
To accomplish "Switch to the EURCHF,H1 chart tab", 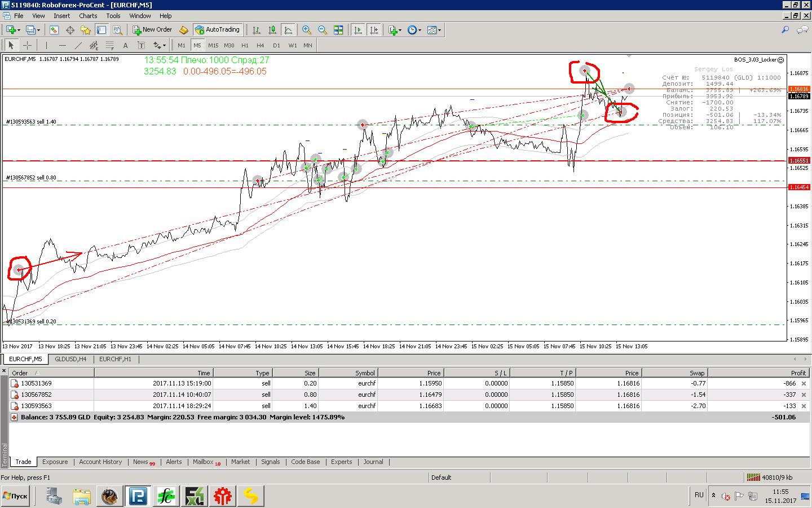I will pyautogui.click(x=115, y=359).
